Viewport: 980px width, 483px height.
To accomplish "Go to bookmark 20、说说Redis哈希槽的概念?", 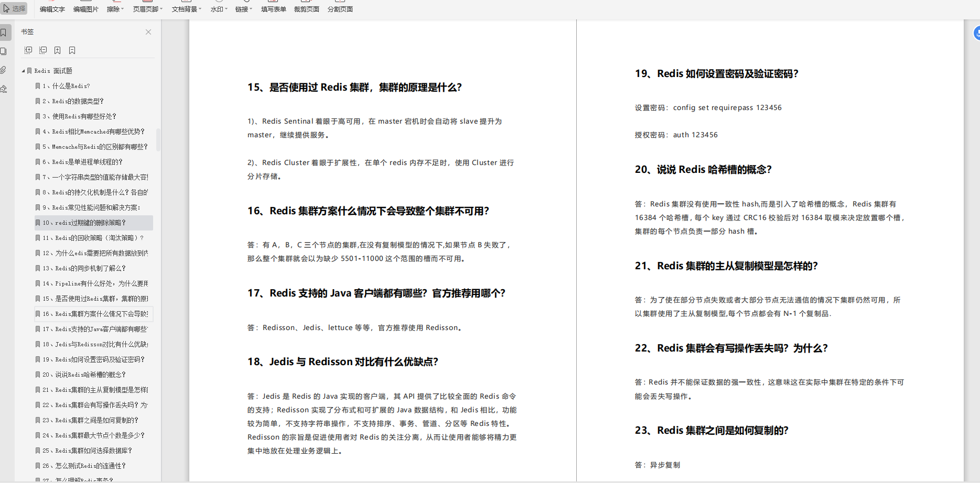I will [x=84, y=375].
